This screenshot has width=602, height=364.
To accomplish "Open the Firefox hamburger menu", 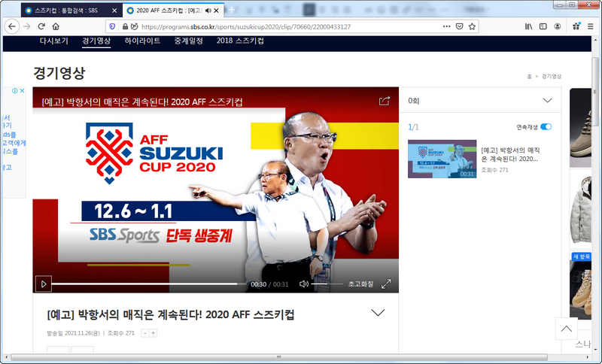I will click(591, 26).
